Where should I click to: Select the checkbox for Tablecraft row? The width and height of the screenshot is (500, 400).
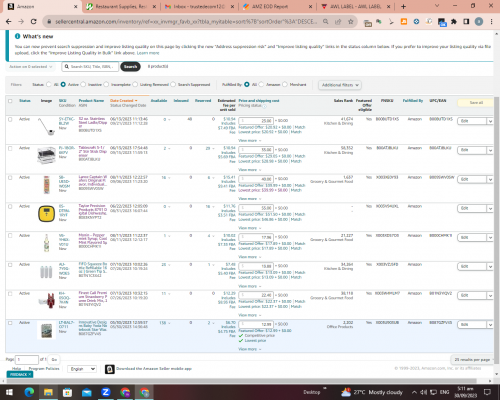pyautogui.click(x=10, y=148)
